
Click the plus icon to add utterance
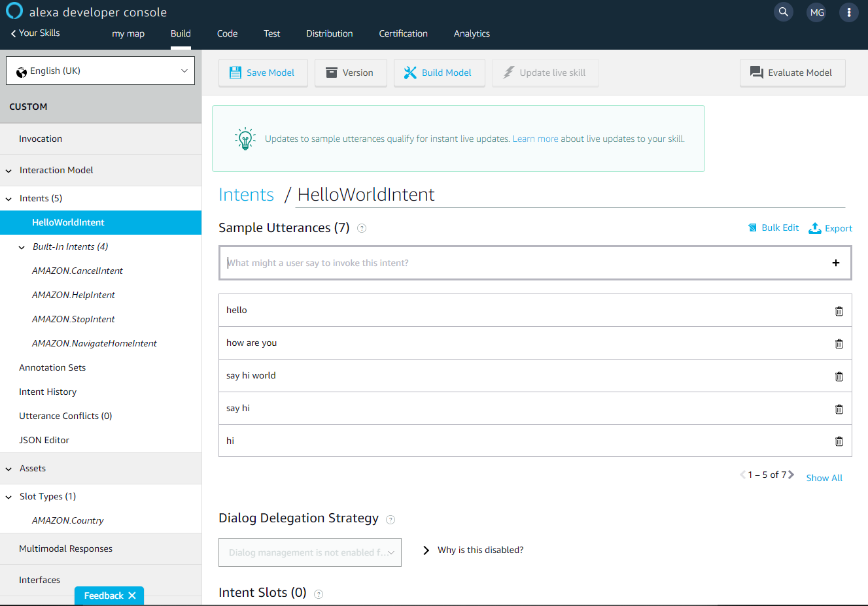point(835,263)
